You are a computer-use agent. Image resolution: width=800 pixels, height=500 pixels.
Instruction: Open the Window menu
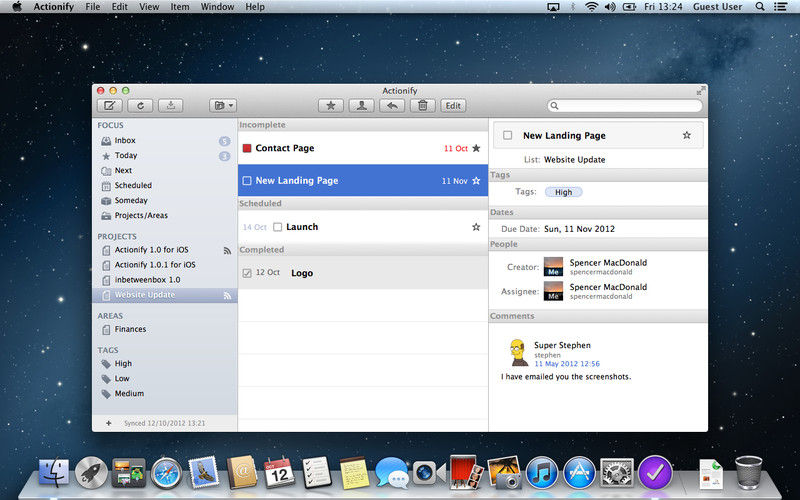[217, 7]
